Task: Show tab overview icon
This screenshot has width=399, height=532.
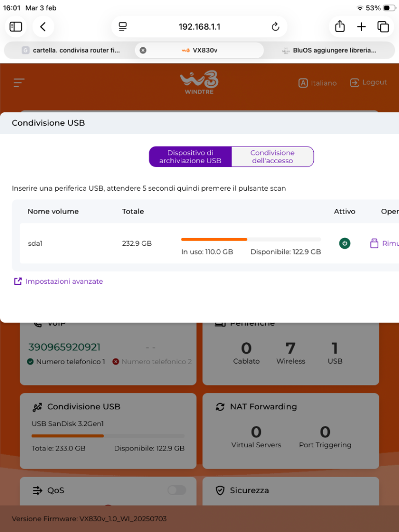Action: point(383,26)
